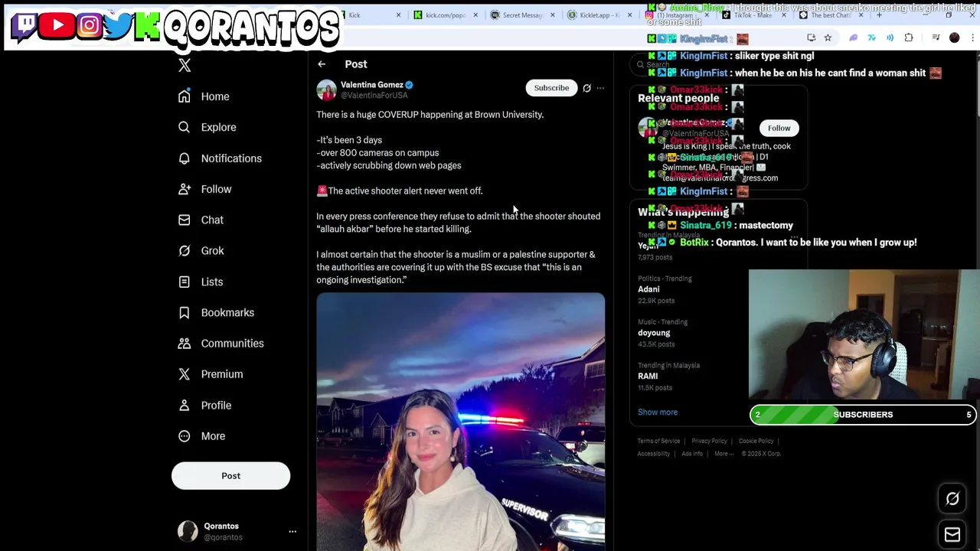Screen dimensions: 980x551
Task: Switch to The best Chat browser tab
Action: [830, 15]
